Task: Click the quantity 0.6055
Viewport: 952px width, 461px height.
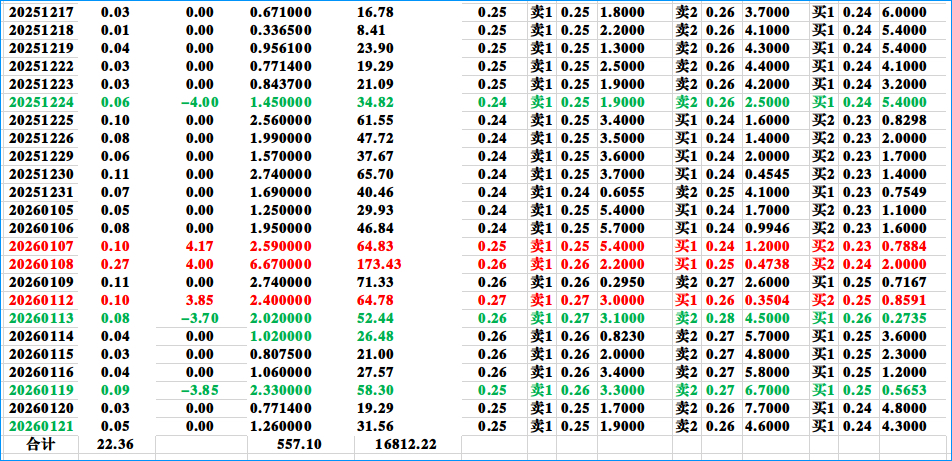Action: pos(624,193)
